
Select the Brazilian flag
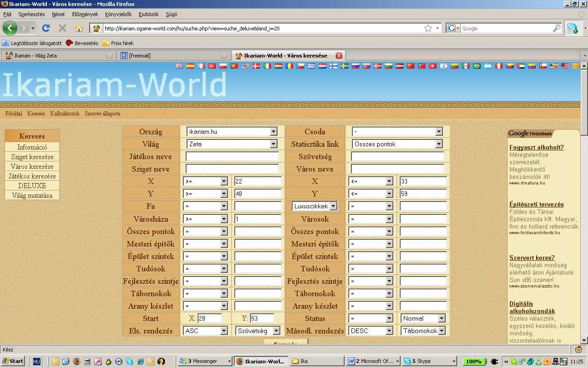(477, 66)
